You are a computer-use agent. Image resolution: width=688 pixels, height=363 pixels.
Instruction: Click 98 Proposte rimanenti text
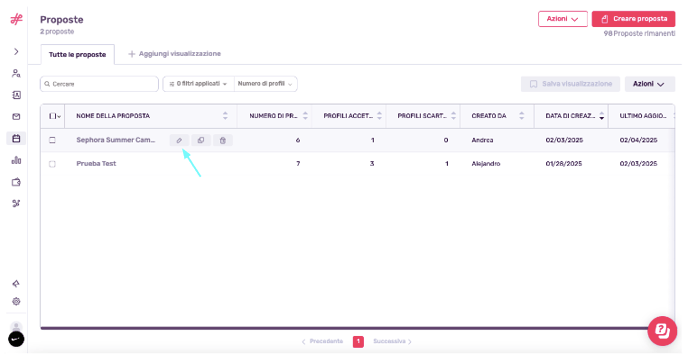coord(639,33)
